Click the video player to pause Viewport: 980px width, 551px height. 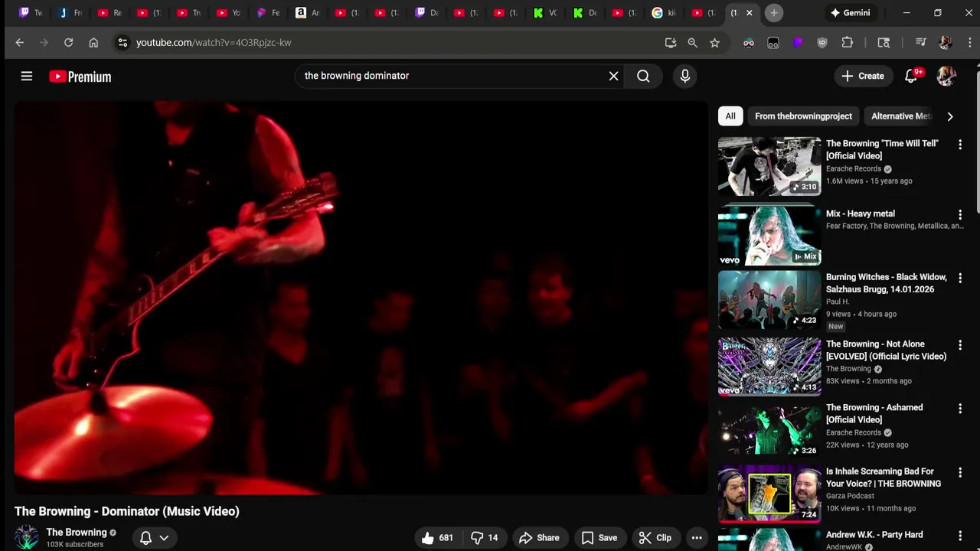coord(360,298)
